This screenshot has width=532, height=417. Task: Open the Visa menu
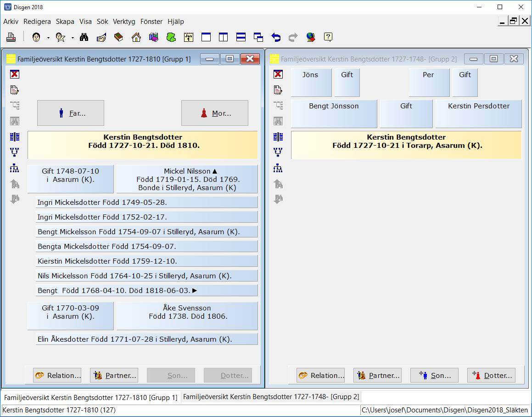pyautogui.click(x=85, y=22)
